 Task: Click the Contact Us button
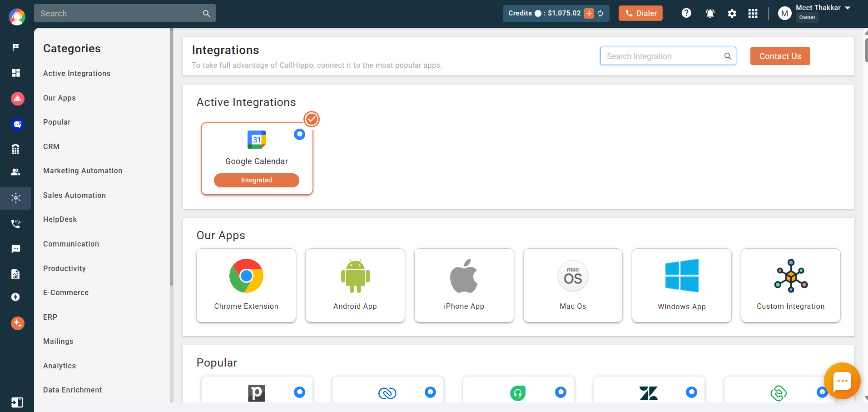coord(780,56)
